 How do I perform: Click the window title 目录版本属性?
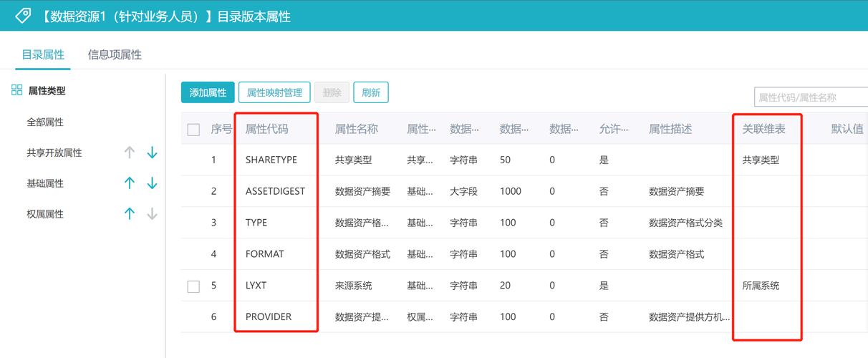pyautogui.click(x=254, y=16)
